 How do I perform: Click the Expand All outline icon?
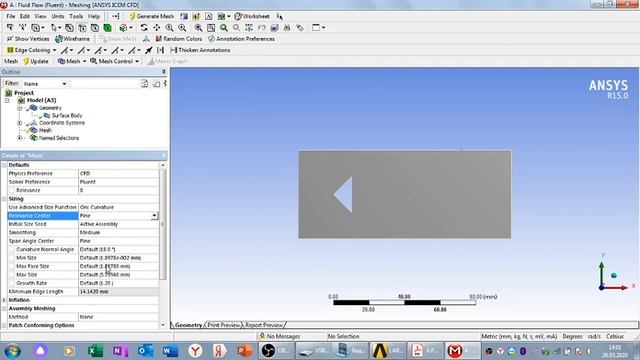144,83
